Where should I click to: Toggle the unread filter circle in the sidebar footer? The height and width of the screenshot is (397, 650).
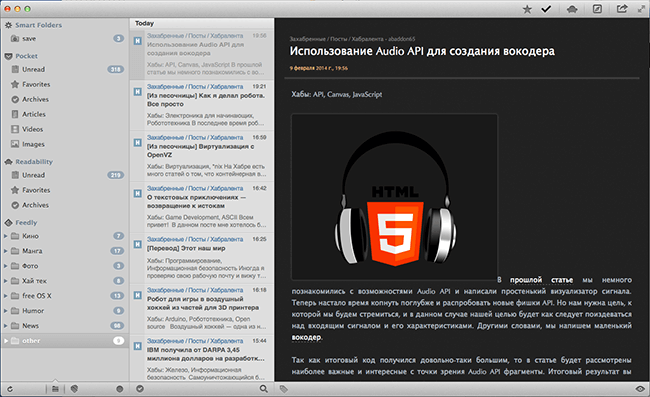tap(120, 389)
